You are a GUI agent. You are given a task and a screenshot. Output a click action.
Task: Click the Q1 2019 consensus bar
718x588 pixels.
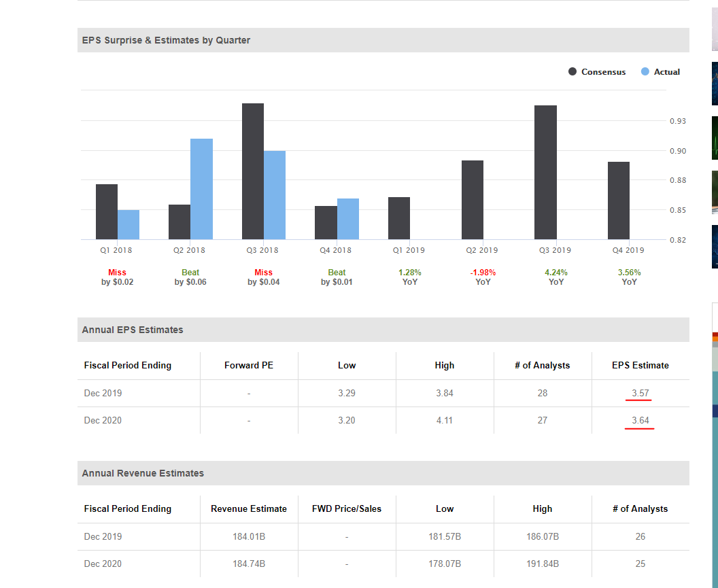click(399, 218)
